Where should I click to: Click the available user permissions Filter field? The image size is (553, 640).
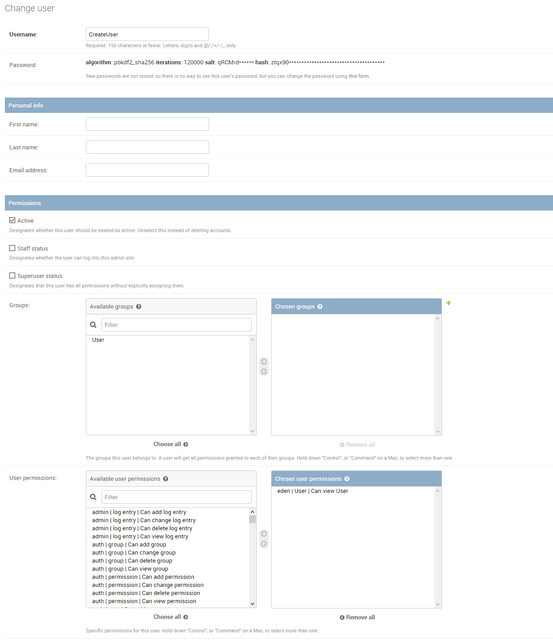click(176, 497)
